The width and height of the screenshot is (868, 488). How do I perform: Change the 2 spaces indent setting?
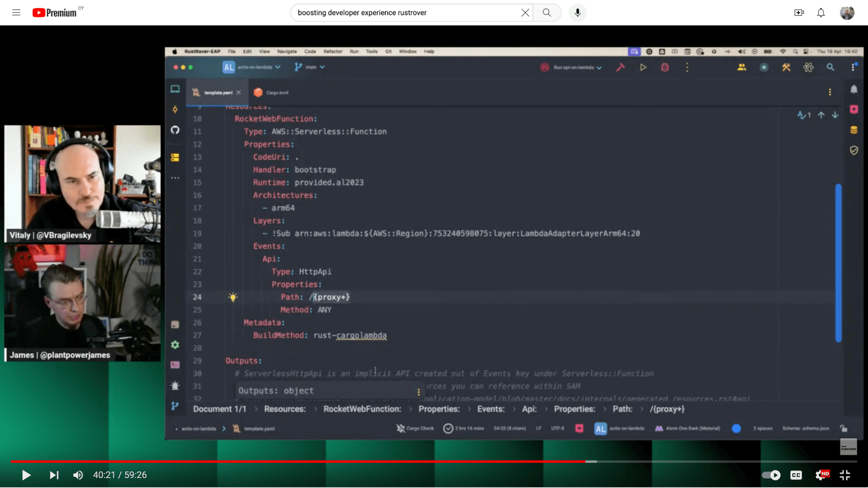(762, 429)
